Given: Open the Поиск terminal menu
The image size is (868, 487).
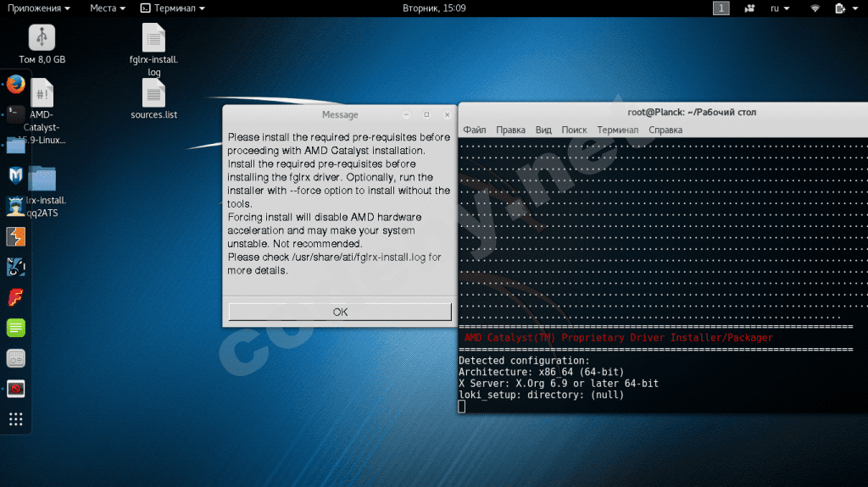Looking at the screenshot, I should click(x=574, y=130).
